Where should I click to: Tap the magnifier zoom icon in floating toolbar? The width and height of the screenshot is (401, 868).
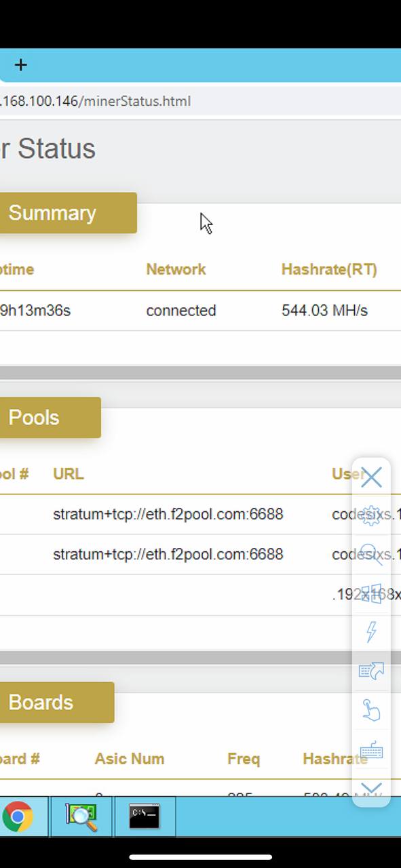point(371,555)
